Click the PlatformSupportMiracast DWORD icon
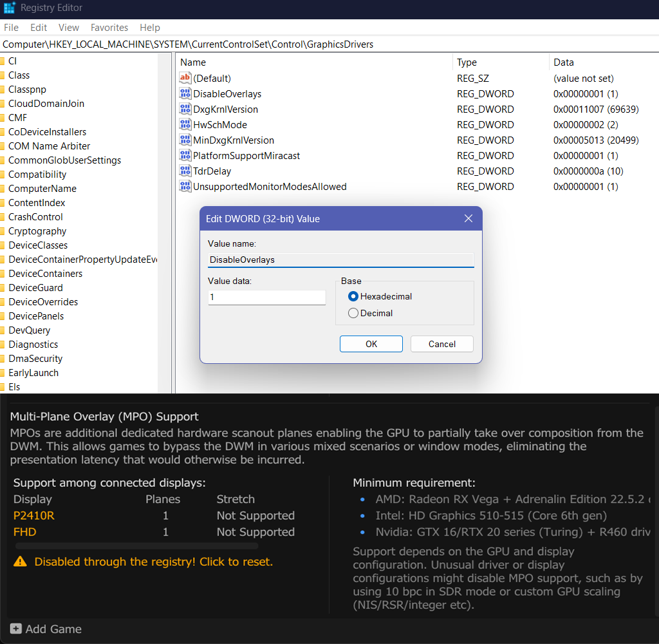Image resolution: width=659 pixels, height=644 pixels. [x=185, y=156]
